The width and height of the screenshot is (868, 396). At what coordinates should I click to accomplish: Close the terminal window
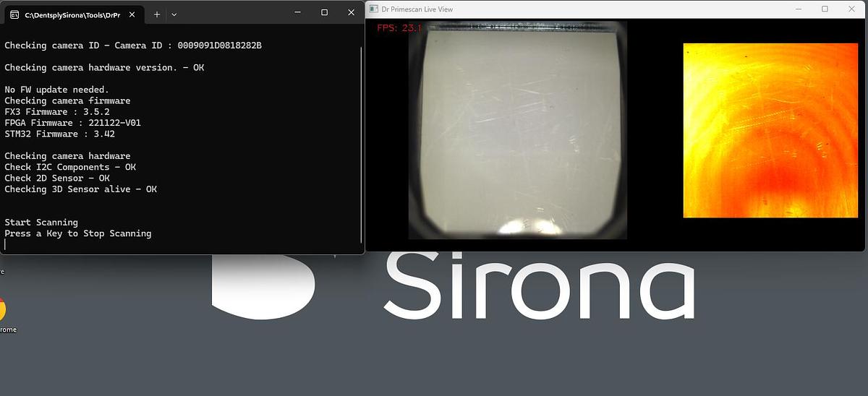pos(351,12)
